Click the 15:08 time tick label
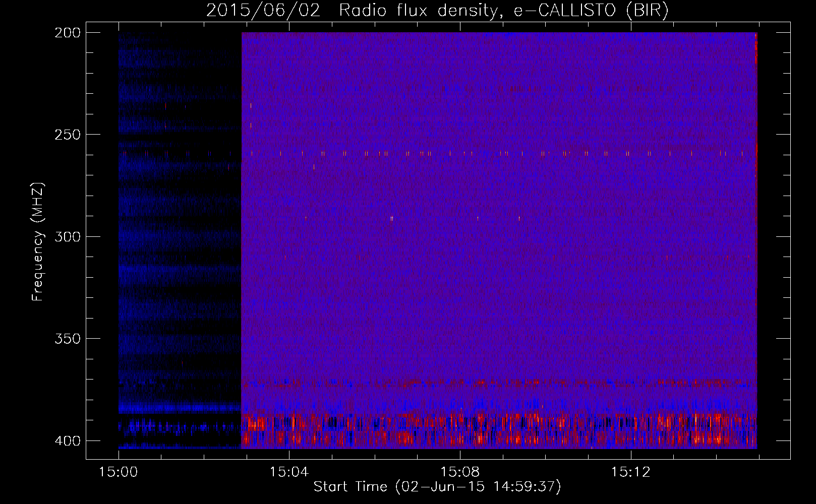The width and height of the screenshot is (816, 504). pyautogui.click(x=460, y=472)
